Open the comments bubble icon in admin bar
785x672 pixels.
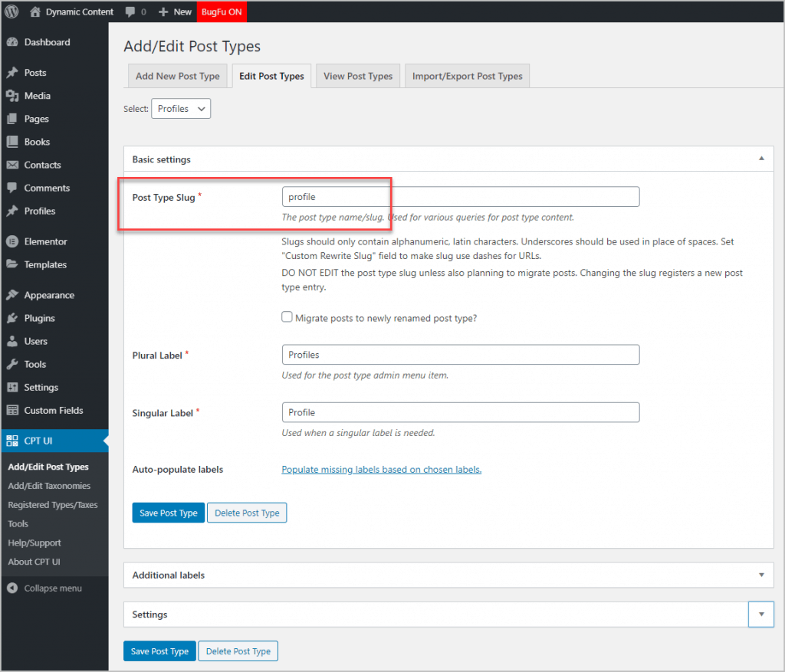130,11
